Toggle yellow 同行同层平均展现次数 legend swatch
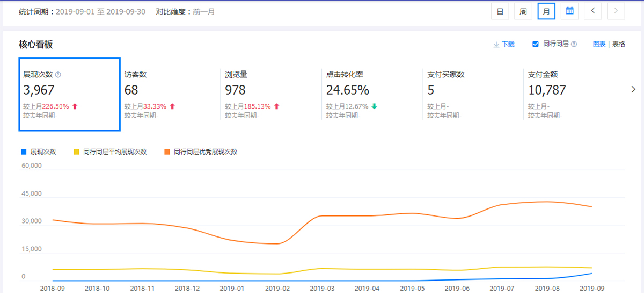 point(76,152)
